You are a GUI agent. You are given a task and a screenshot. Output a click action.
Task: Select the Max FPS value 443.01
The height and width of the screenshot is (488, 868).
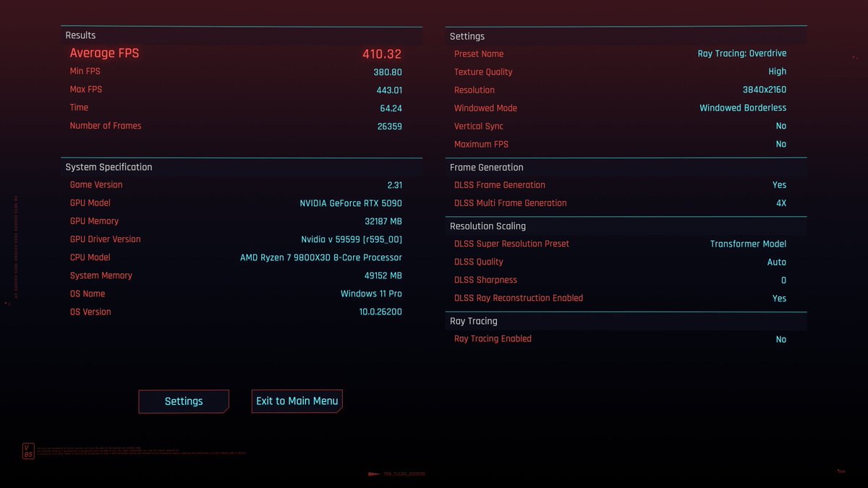point(389,90)
